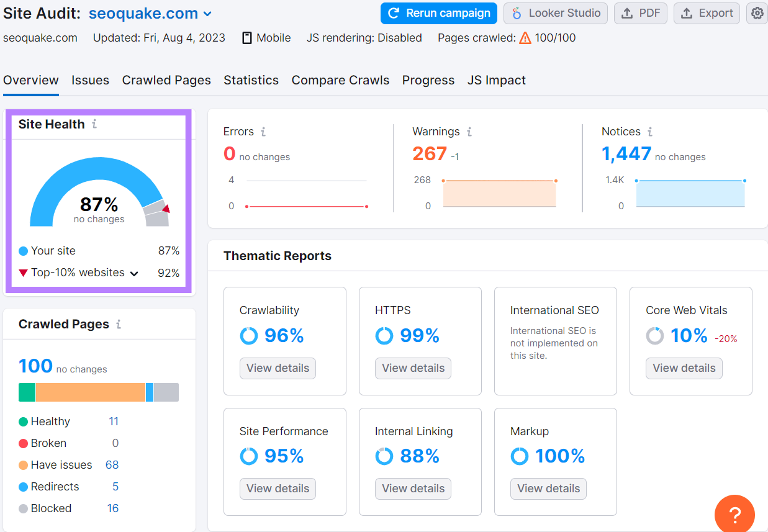The image size is (768, 532).
Task: Click the pages crawled warning triangle
Action: click(525, 38)
